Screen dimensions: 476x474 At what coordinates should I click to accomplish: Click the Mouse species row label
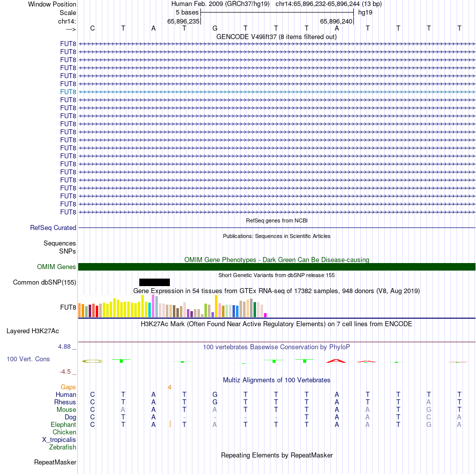point(66,410)
